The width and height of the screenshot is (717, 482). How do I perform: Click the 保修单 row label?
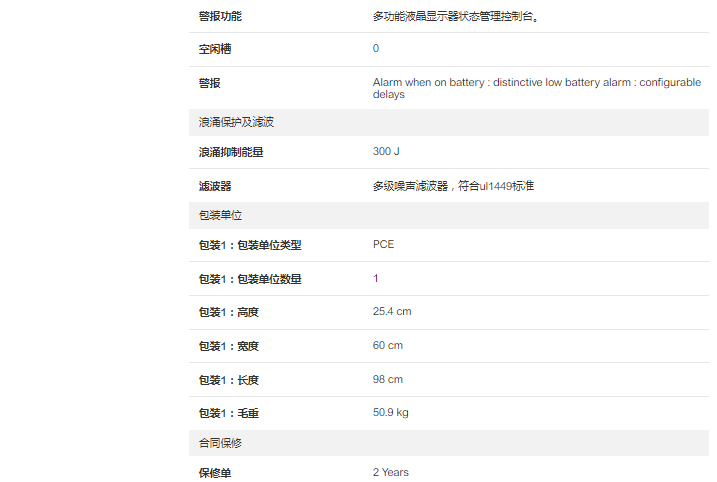(215, 472)
